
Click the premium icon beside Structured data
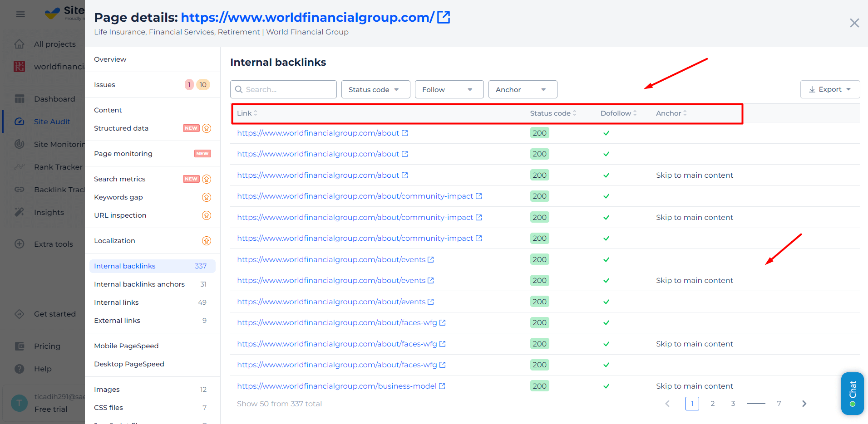click(207, 128)
